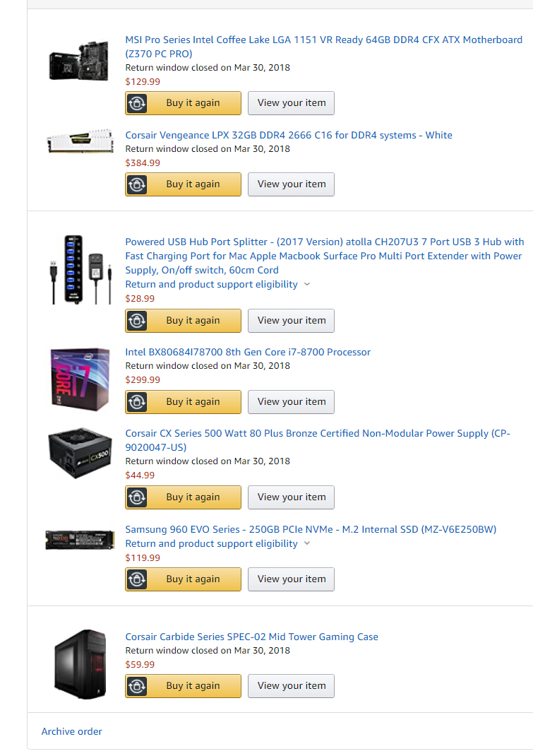Archive this order
Screen dimensions: 533x756
point(72,731)
